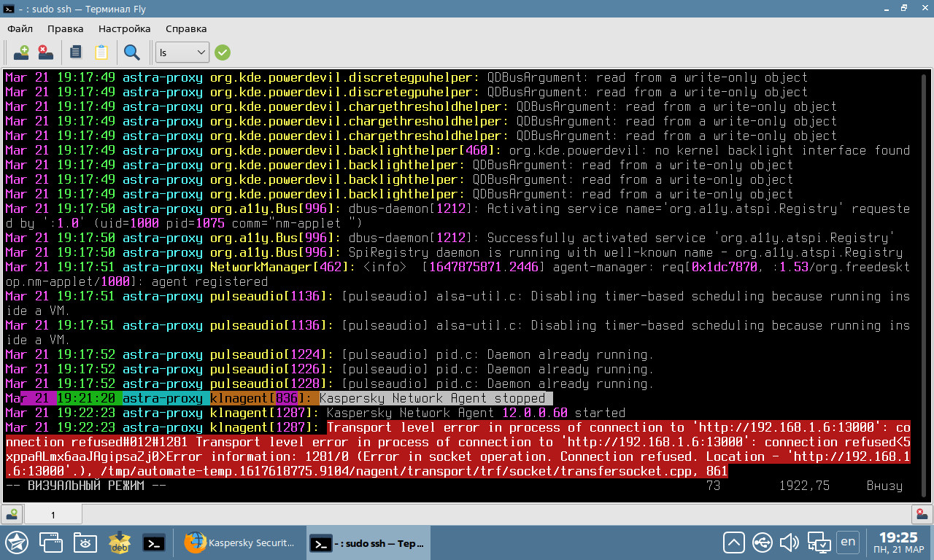Open the file manager taskbar icon
The image size is (934, 560).
[85, 542]
